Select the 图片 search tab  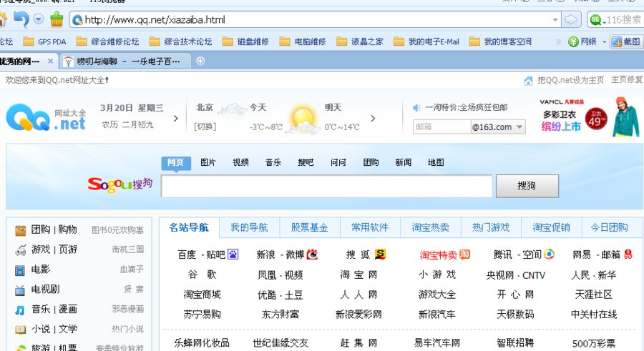tap(208, 162)
